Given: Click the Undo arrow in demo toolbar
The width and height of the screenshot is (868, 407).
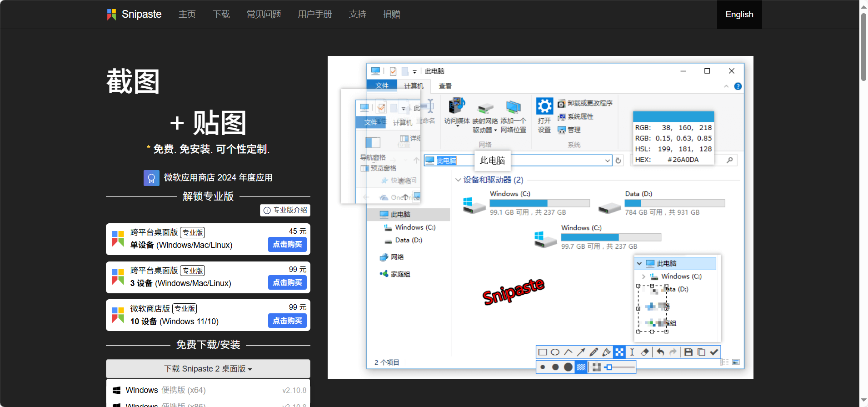Looking at the screenshot, I should coord(660,352).
